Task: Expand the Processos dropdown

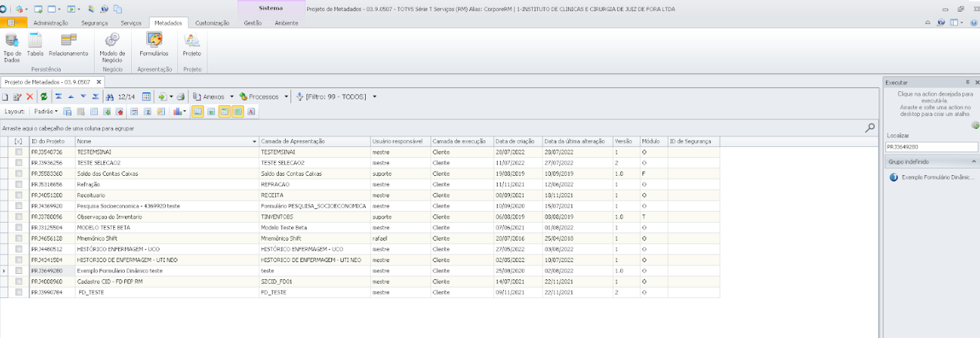Action: coord(286,97)
